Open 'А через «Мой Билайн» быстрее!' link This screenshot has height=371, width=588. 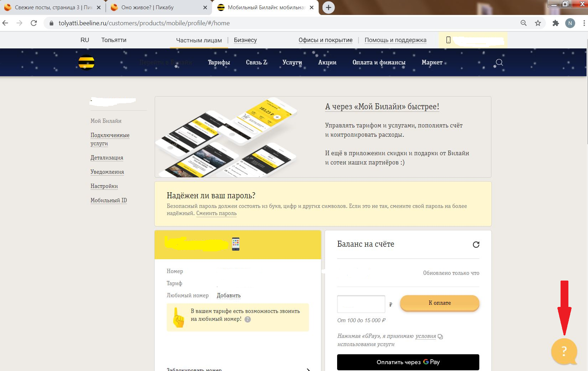(382, 106)
